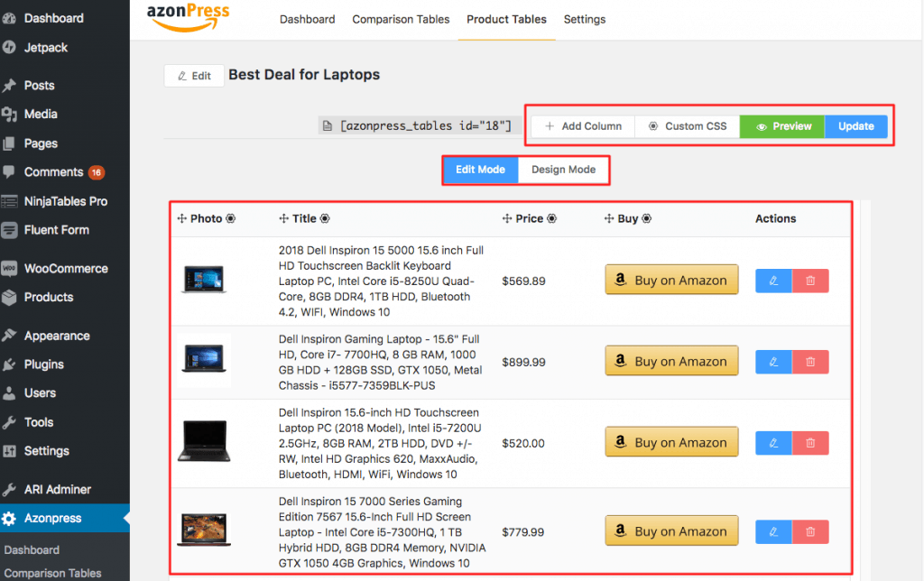Viewport: 924px width, 581px height.
Task: Open the Comparison Tables tab
Action: (401, 19)
